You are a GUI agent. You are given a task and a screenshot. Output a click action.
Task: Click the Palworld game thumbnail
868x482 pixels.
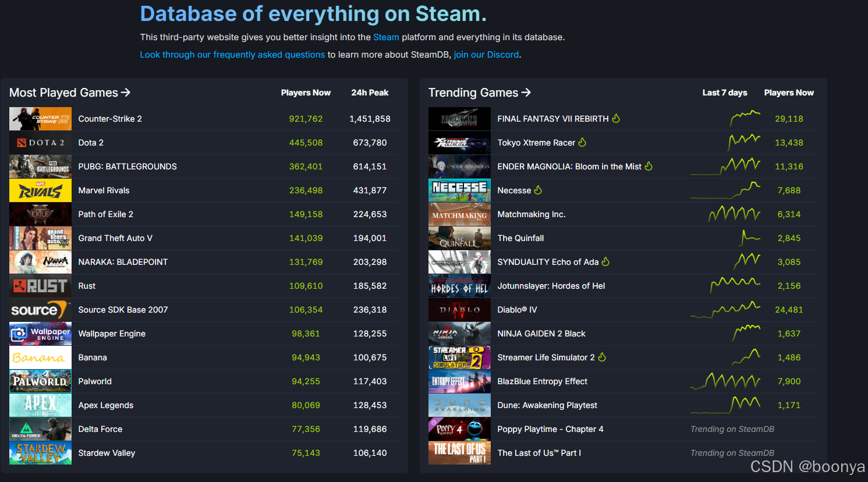41,381
